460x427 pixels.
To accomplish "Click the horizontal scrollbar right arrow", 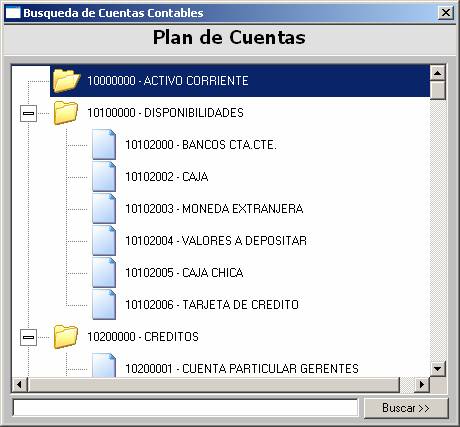I will 422,385.
